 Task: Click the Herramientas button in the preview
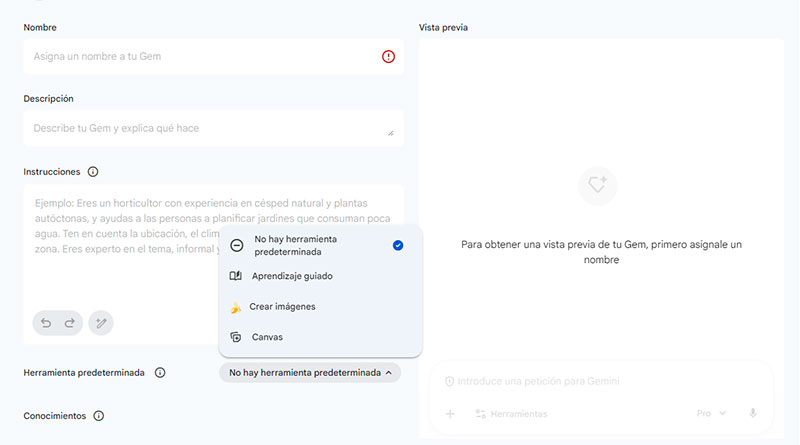pos(511,413)
